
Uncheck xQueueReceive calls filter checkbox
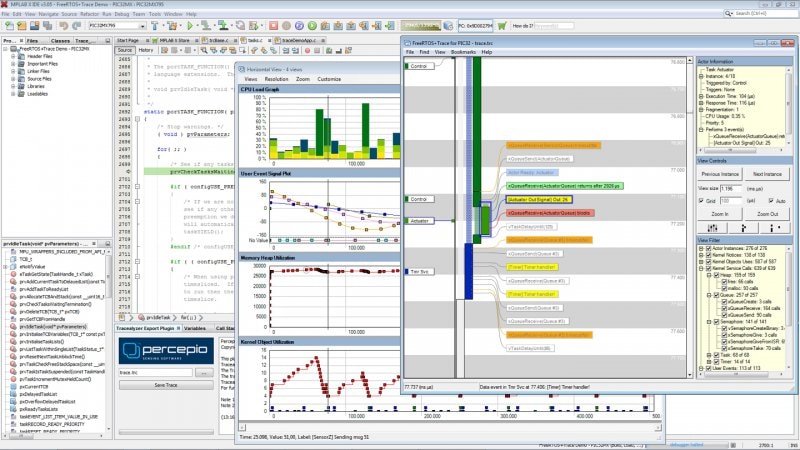point(724,308)
